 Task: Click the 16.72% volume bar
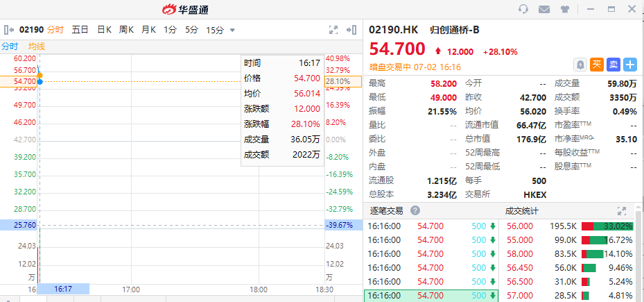(x=594, y=240)
